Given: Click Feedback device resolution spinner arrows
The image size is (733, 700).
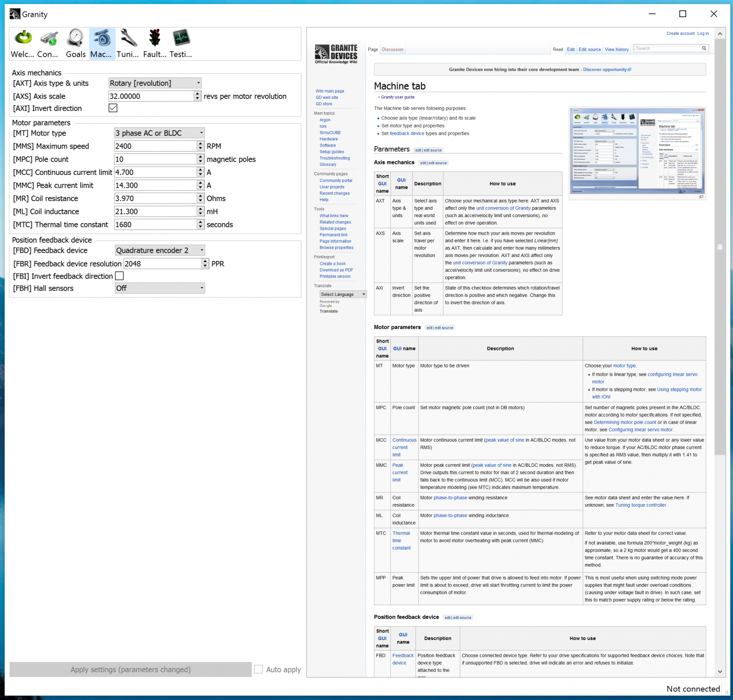Looking at the screenshot, I should (205, 263).
